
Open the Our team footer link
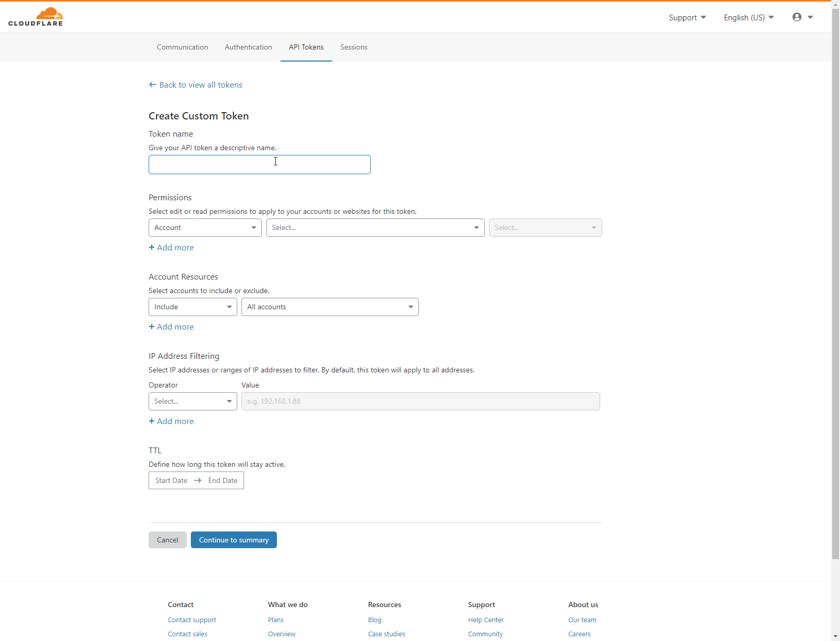coord(582,620)
